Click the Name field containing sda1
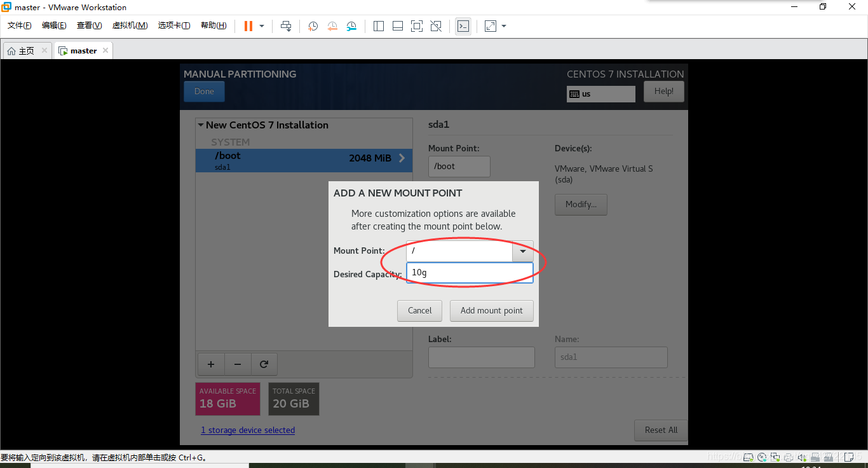Screen dimensions: 868x468 coord(611,357)
